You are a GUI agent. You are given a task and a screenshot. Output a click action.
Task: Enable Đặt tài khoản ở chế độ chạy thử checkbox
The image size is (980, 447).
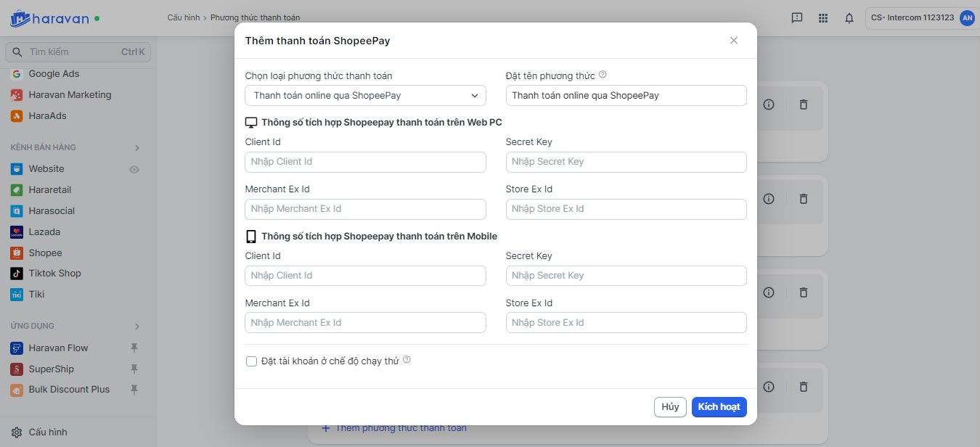(252, 361)
